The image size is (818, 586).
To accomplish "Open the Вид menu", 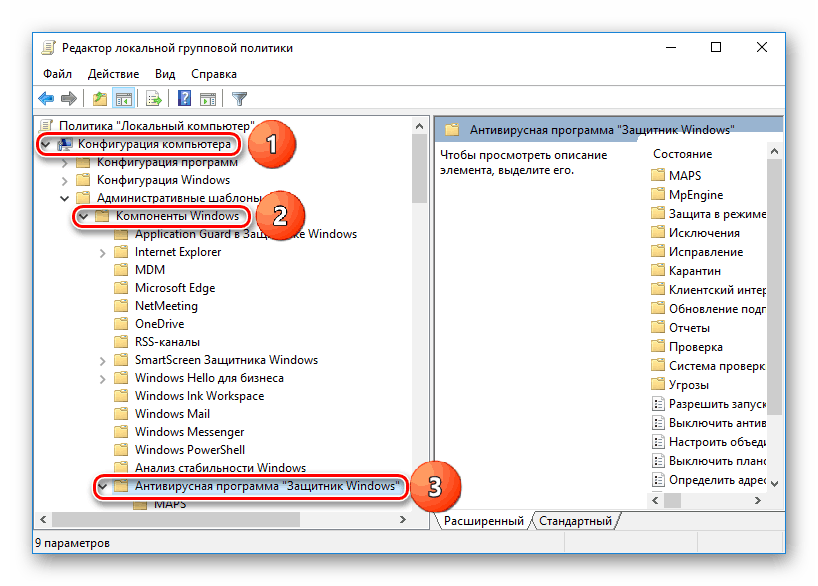I will [165, 74].
